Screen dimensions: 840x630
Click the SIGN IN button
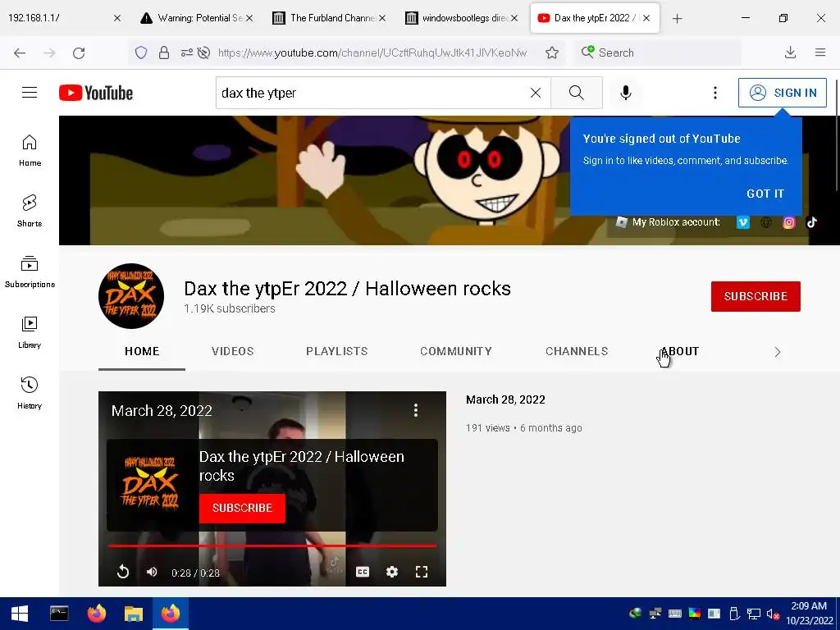pos(782,93)
